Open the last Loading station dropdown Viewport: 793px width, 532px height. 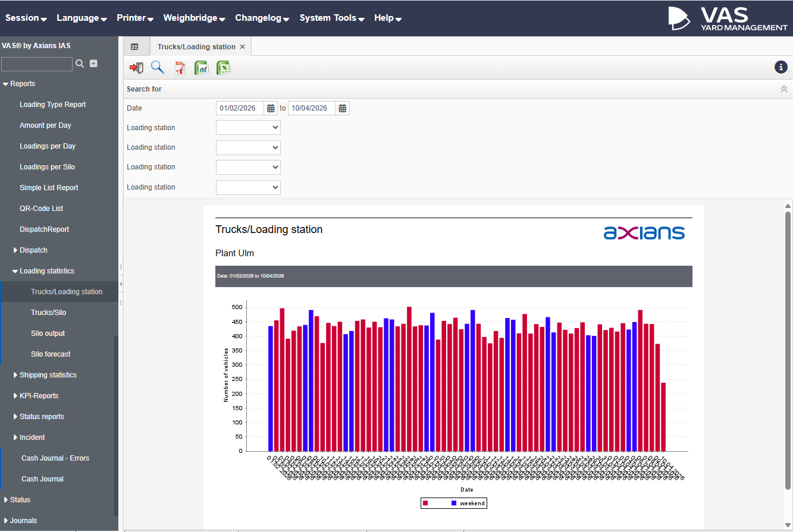pos(248,187)
